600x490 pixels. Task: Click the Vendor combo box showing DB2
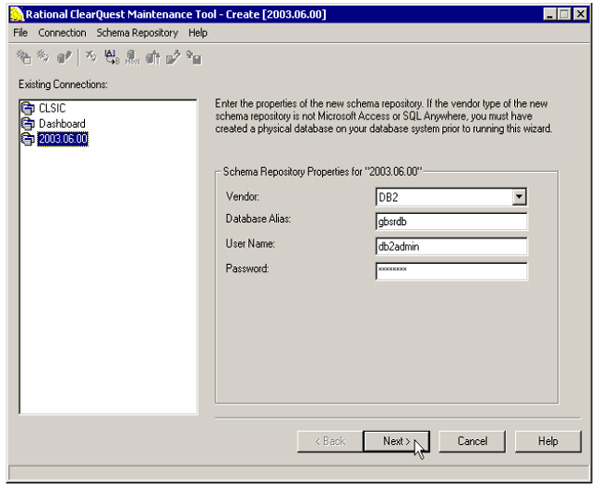(x=451, y=197)
